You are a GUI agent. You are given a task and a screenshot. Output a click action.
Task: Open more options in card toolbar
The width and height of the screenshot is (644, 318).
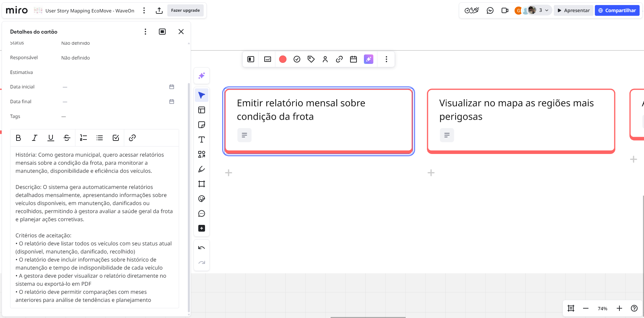coord(386,59)
